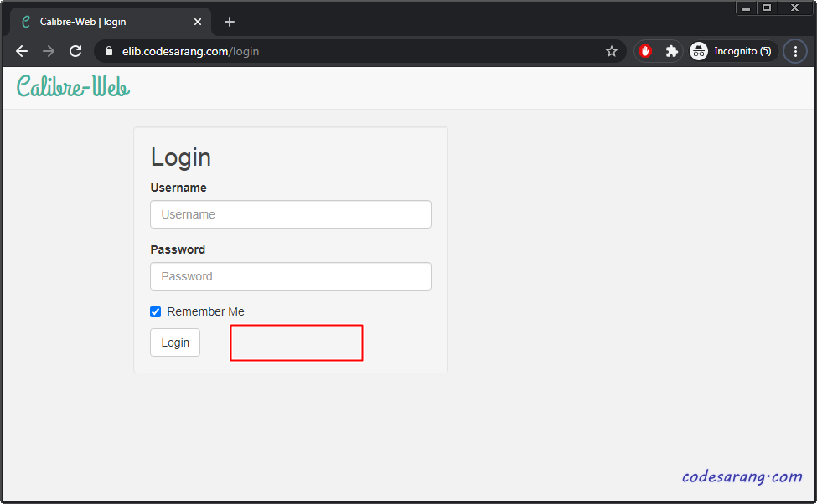The image size is (817, 504).
Task: Click the Password field label
Action: pos(178,250)
